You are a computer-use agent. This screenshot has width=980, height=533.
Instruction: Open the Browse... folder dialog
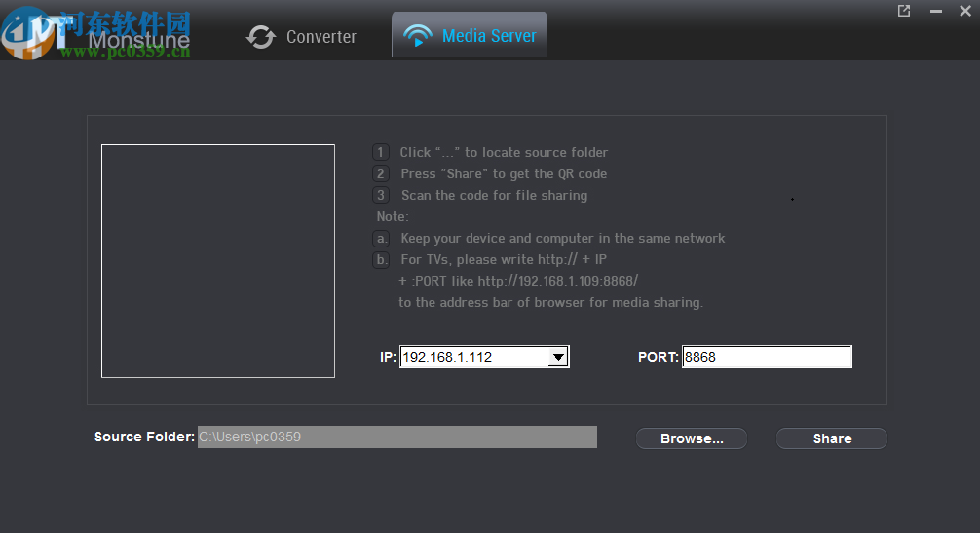[x=692, y=438]
